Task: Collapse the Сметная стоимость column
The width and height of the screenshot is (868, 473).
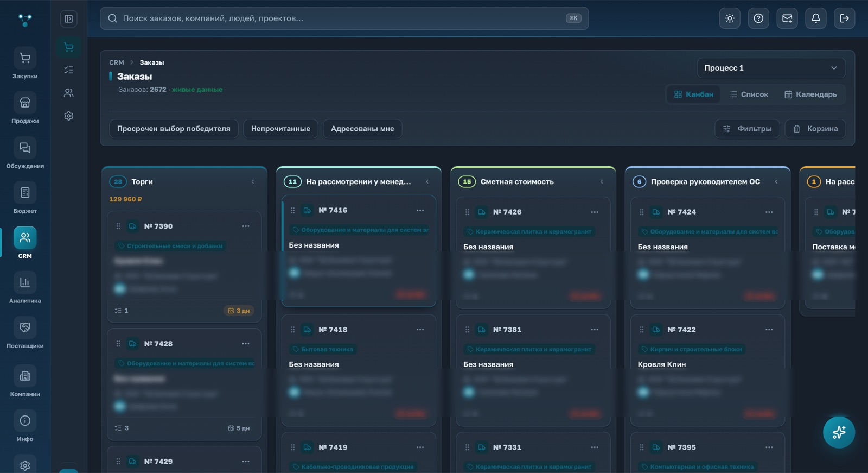Action: pyautogui.click(x=602, y=182)
